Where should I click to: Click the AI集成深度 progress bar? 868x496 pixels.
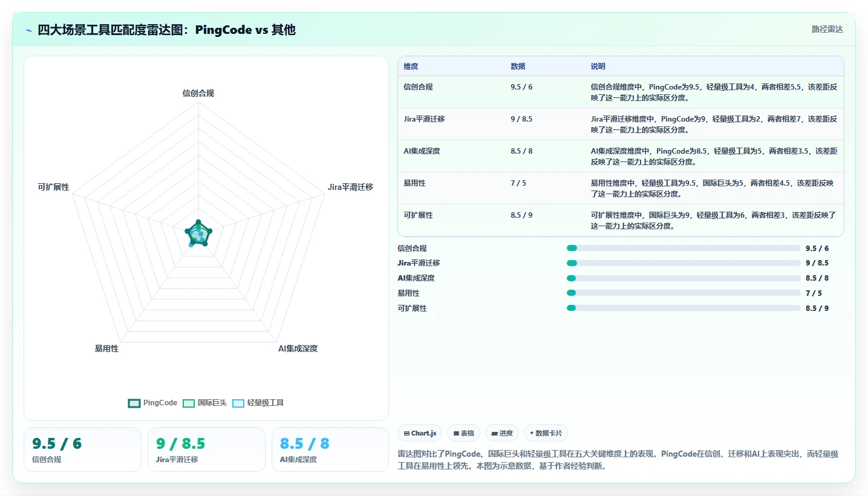pos(684,278)
